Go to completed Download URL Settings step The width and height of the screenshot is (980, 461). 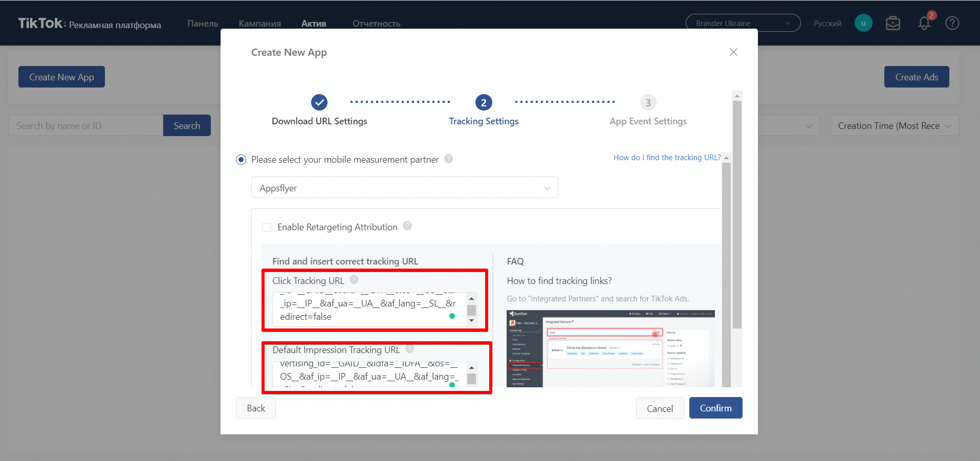pyautogui.click(x=319, y=103)
